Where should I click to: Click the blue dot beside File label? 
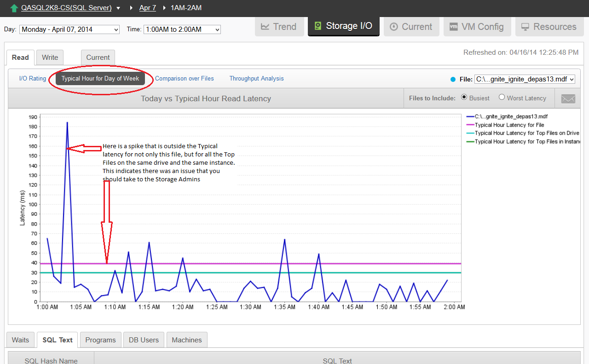[x=453, y=80]
